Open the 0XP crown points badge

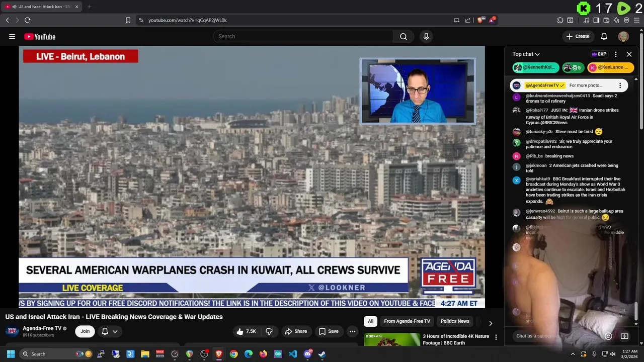click(x=599, y=54)
